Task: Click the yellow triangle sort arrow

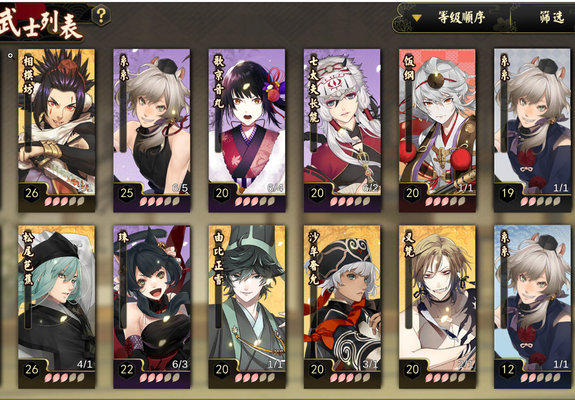Action: tap(416, 18)
